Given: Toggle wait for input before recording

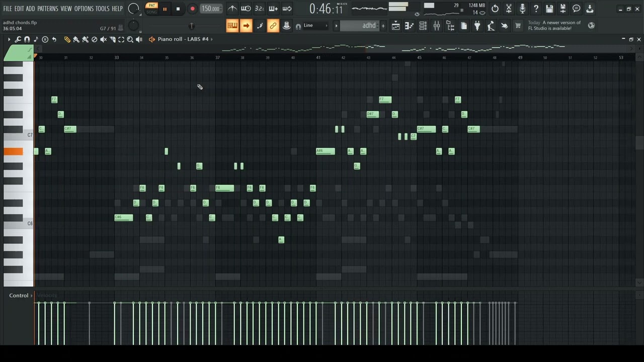Looking at the screenshot, I should click(x=246, y=9).
